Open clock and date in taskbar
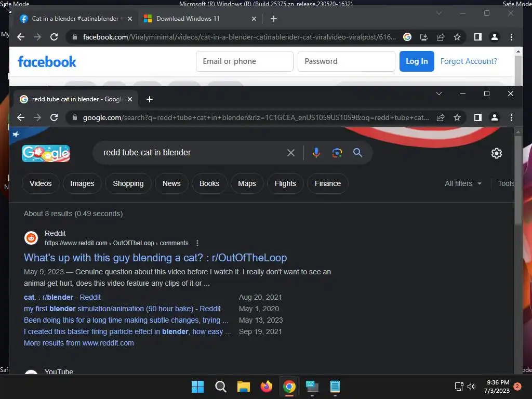This screenshot has width=532, height=399. point(497,387)
